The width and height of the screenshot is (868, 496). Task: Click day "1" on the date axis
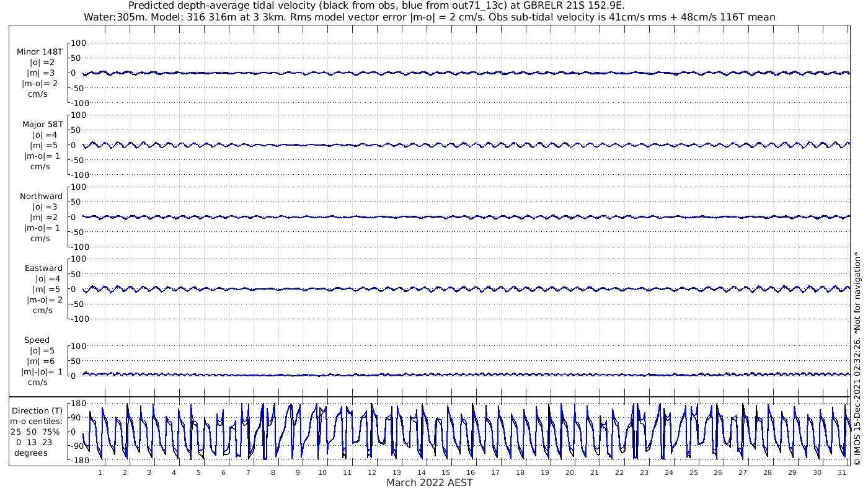tap(100, 472)
